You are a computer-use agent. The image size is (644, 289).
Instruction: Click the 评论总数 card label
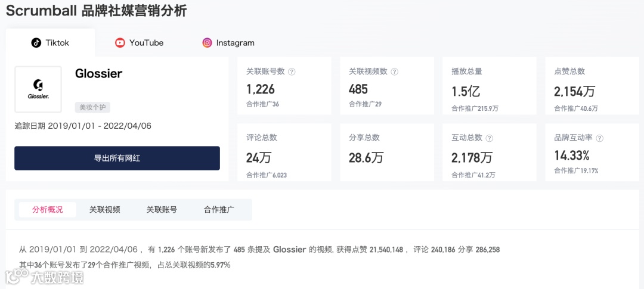pyautogui.click(x=262, y=138)
